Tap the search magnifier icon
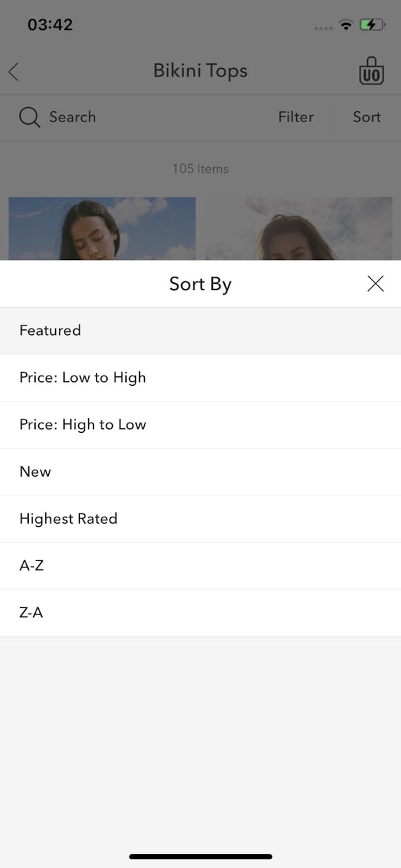This screenshot has width=401, height=868. point(29,117)
